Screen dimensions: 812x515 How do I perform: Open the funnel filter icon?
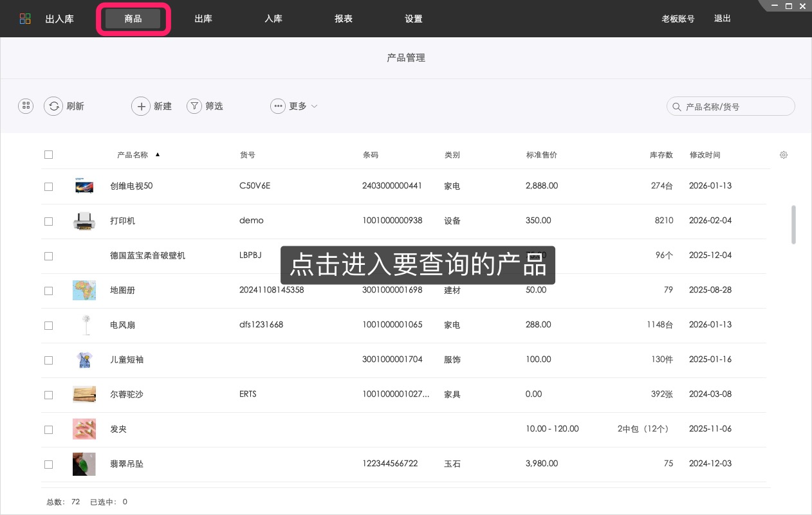[194, 106]
